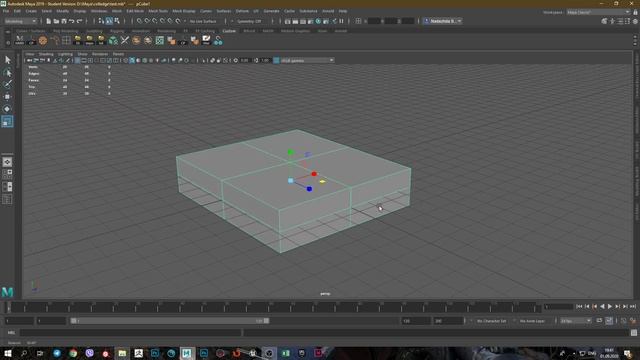Switch to the Custom shelf tab
The image size is (640, 360).
click(229, 31)
